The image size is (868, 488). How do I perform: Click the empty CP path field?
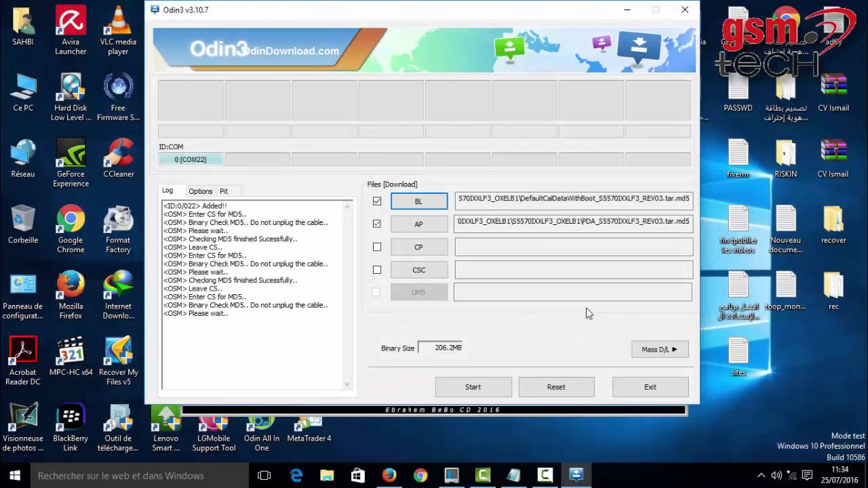(574, 247)
